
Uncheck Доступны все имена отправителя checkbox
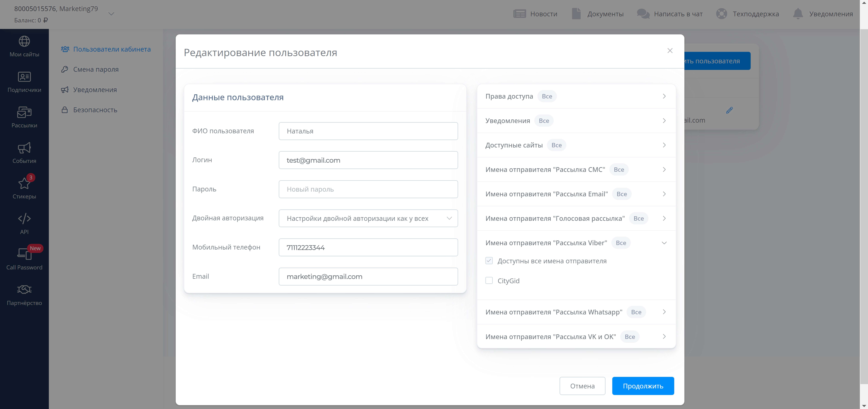pyautogui.click(x=489, y=261)
